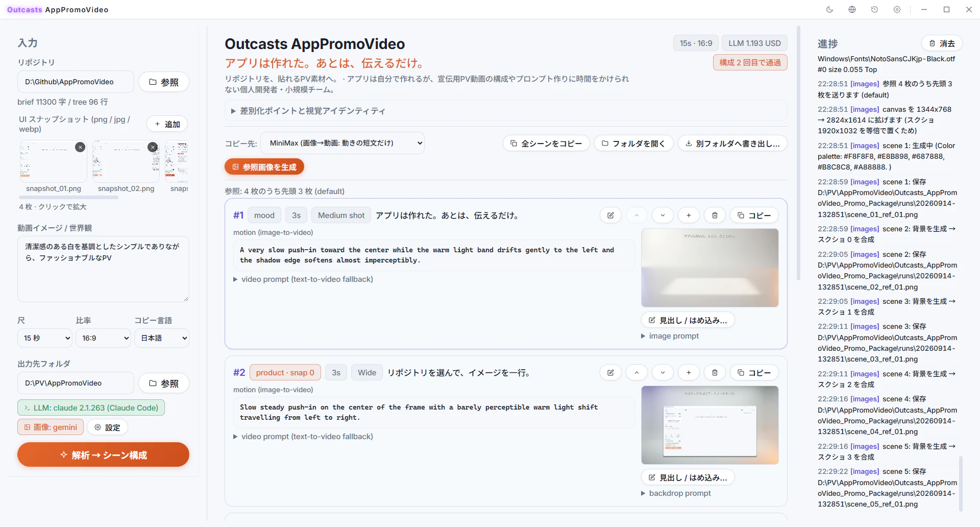The width and height of the screenshot is (980, 527).
Task: Open the 尺 15 秒 duration dropdown
Action: click(45, 338)
